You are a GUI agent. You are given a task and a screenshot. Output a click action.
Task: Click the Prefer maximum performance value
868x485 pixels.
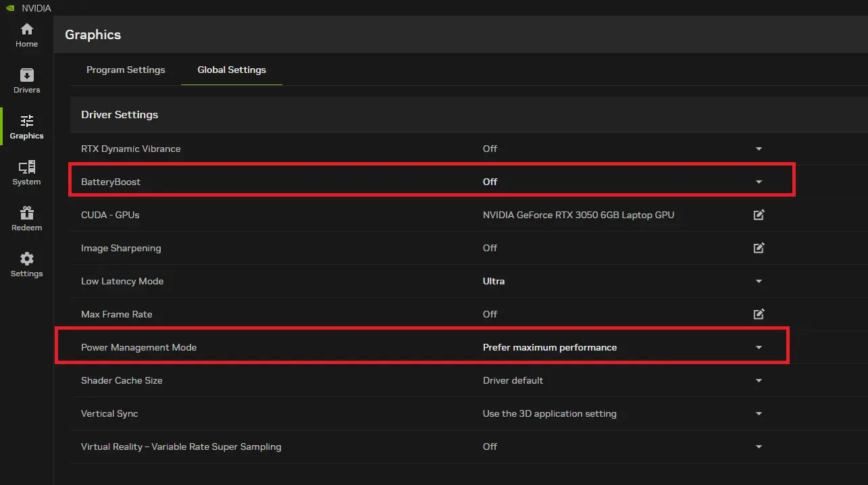[x=550, y=347]
